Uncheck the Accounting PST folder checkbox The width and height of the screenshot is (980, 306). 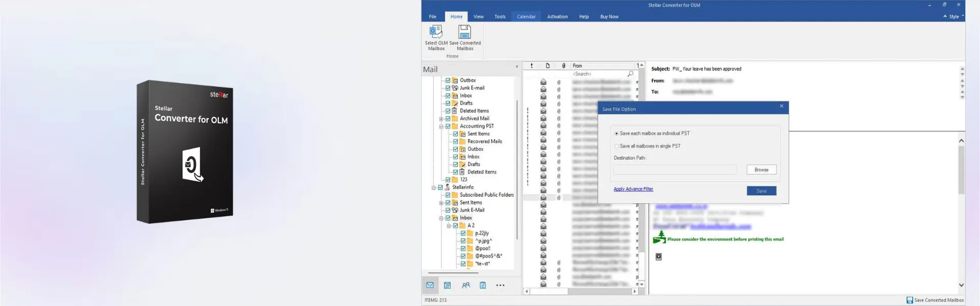(x=448, y=126)
